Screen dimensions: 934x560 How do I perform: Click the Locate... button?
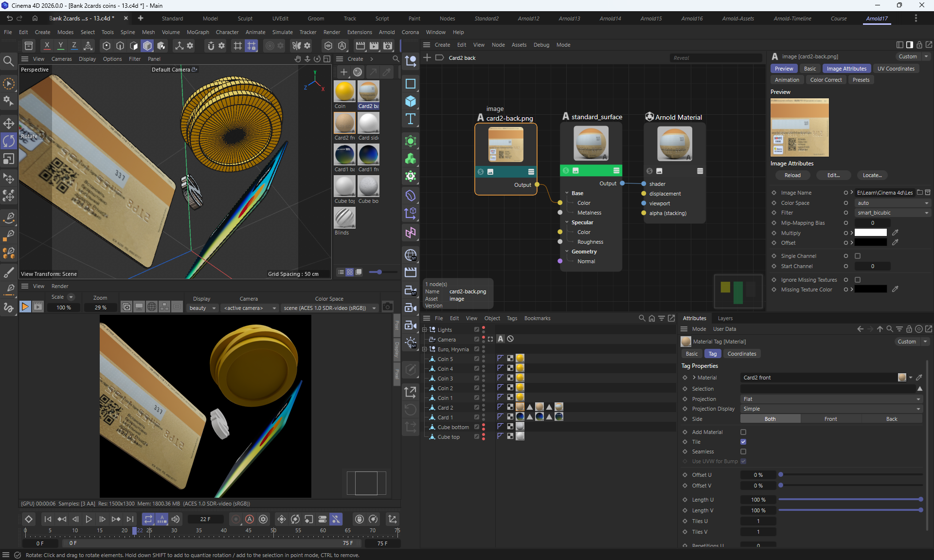pos(872,175)
